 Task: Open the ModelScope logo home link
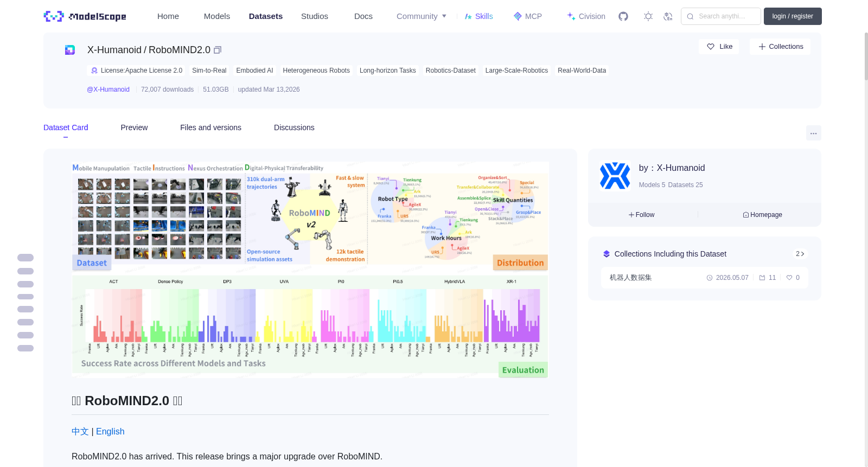point(85,16)
